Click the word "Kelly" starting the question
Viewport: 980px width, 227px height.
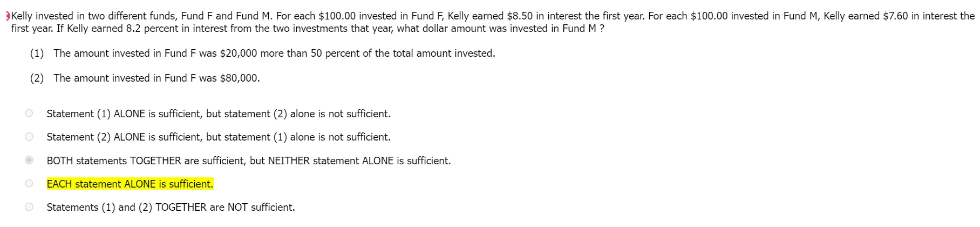click(x=22, y=16)
